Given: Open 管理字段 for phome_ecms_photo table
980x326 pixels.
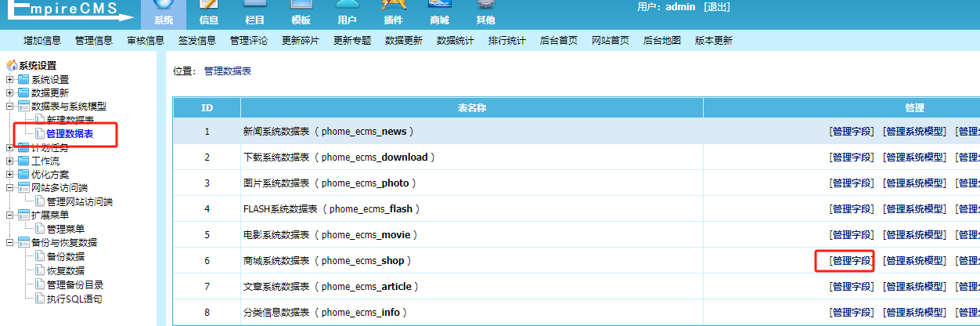Looking at the screenshot, I should point(852,183).
